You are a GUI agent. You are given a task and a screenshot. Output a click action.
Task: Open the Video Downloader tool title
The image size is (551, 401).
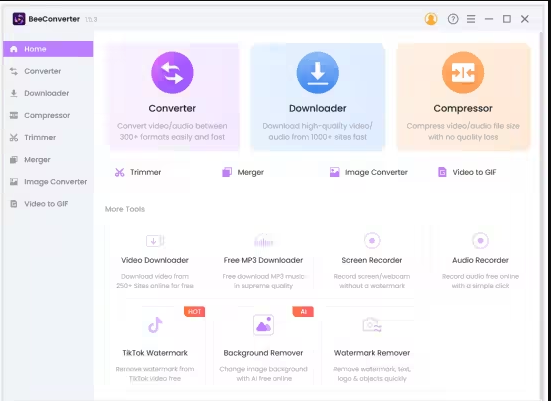[x=155, y=260]
